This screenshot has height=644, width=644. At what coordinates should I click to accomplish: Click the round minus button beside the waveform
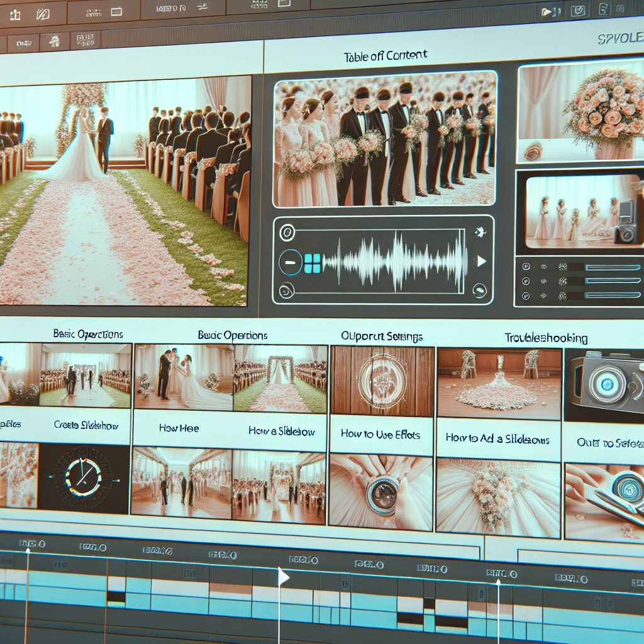[291, 262]
